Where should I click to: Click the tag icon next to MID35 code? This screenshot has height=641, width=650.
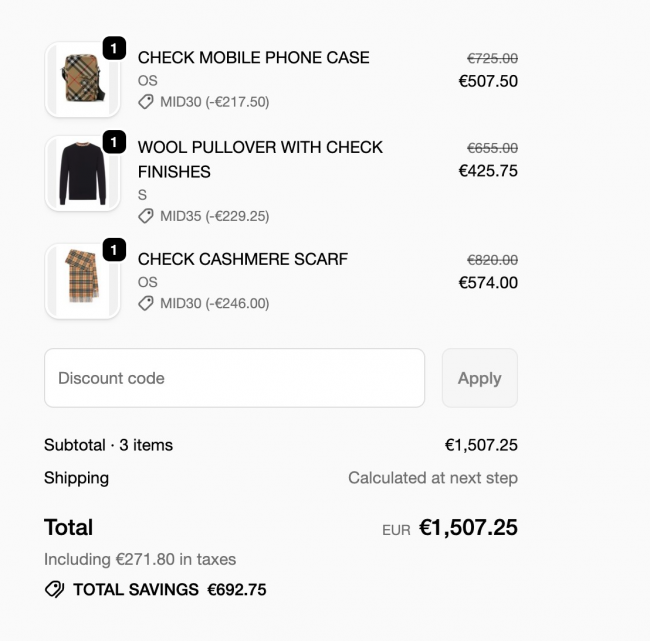tap(146, 216)
